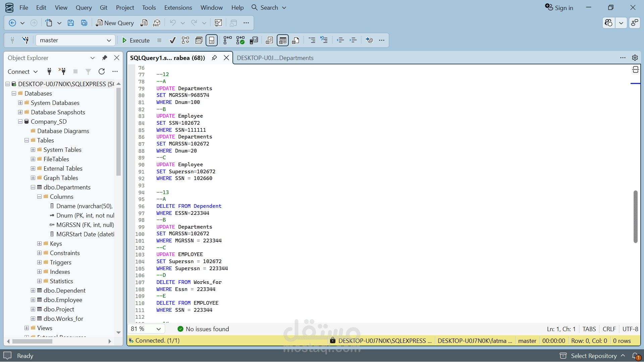This screenshot has width=644, height=362.
Task: Click the Filter icon in Object Explorer
Action: tap(88, 71)
